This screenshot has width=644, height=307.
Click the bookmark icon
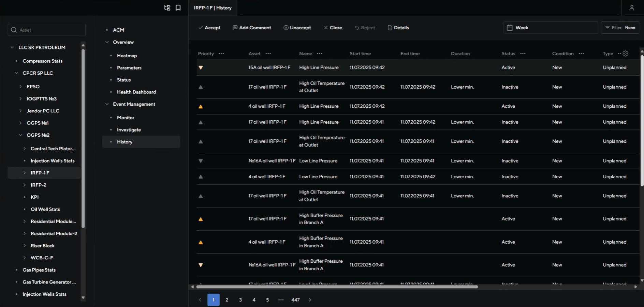(178, 7)
